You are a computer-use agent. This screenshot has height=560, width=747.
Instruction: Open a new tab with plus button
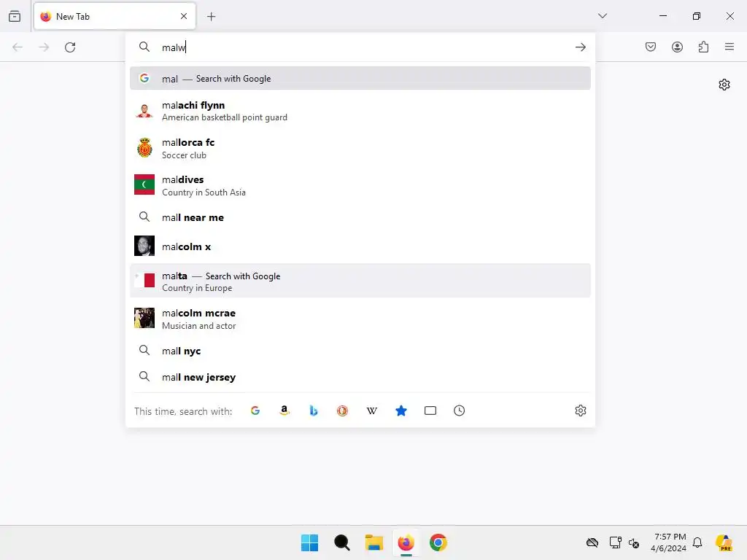211,16
